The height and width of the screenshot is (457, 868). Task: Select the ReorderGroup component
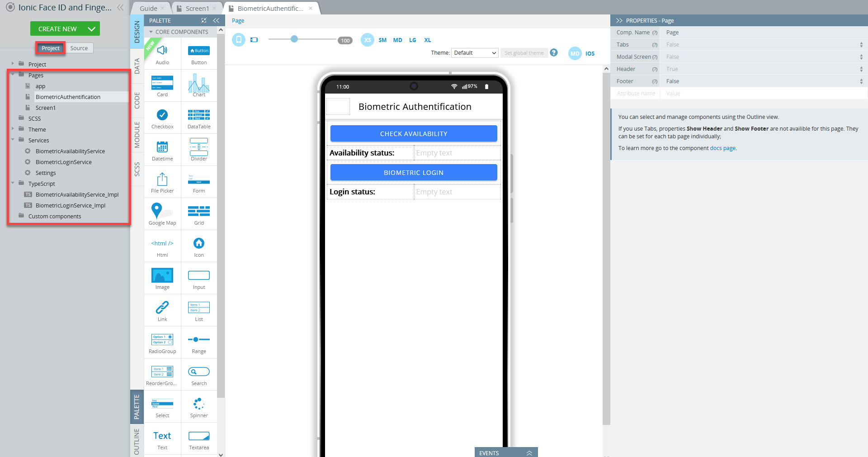point(162,374)
